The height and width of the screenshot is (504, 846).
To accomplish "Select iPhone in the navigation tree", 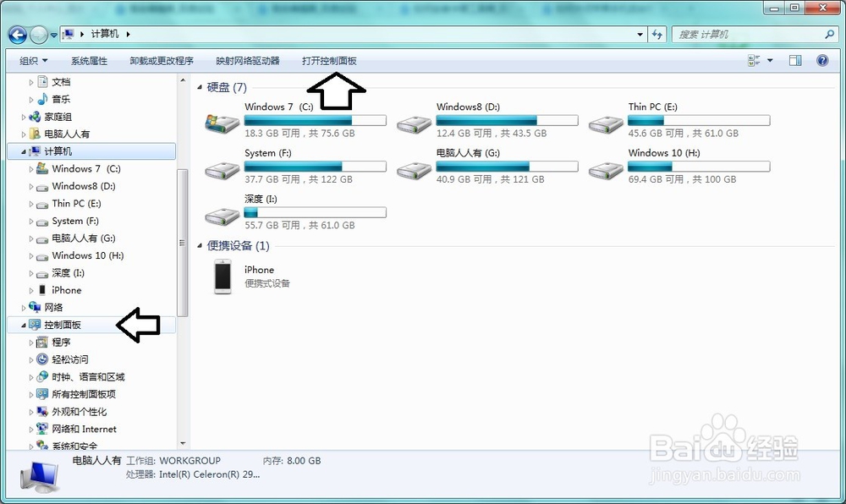I will click(66, 290).
